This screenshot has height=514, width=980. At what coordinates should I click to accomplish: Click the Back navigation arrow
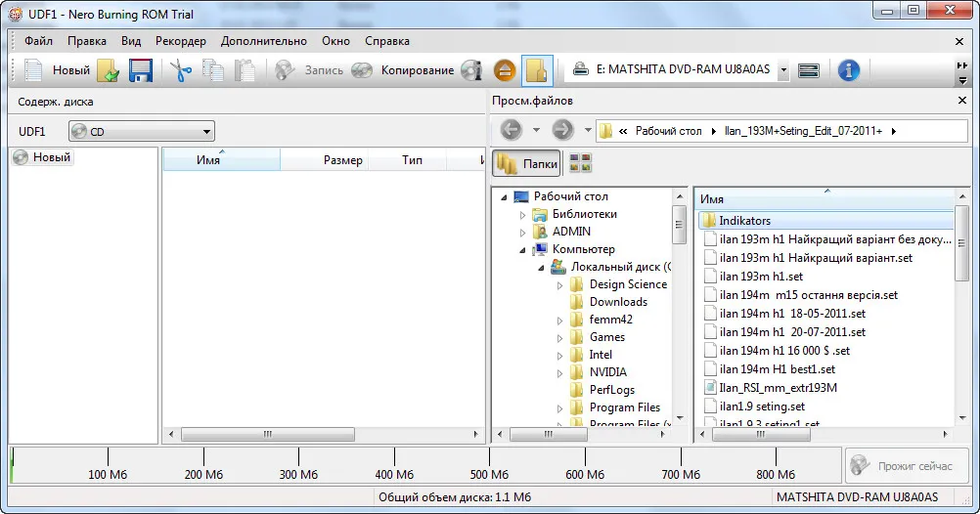click(511, 130)
